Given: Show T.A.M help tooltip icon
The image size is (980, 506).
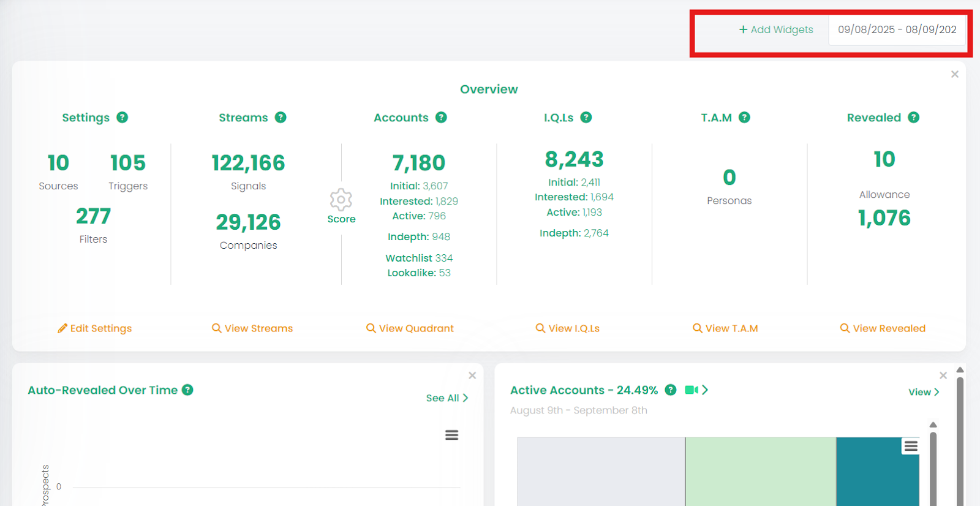Looking at the screenshot, I should (x=744, y=118).
